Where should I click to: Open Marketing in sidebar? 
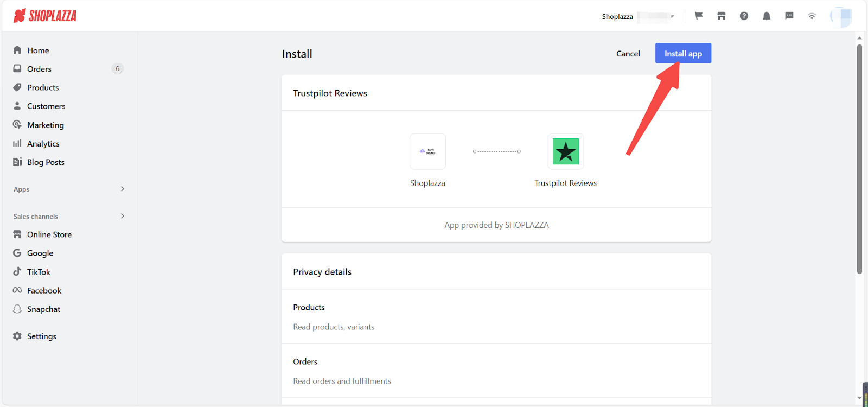46,125
